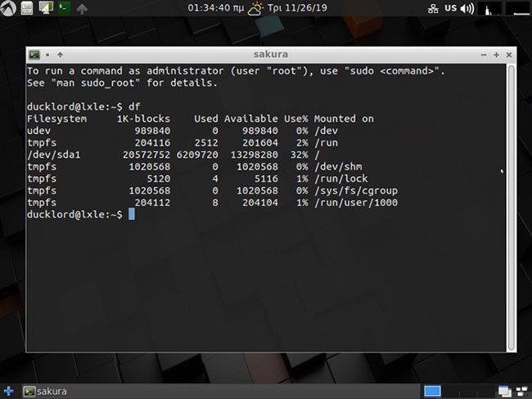Click the '/run/lock' mount point

(341, 179)
